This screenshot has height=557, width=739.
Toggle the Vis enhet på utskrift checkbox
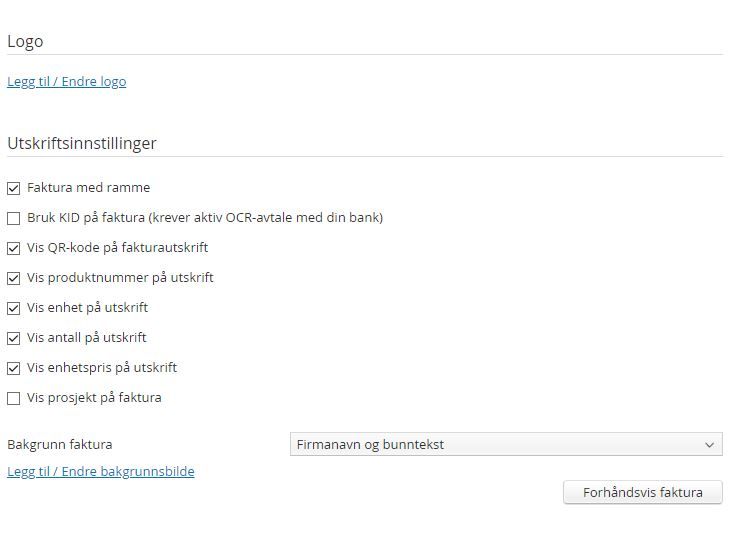click(14, 308)
